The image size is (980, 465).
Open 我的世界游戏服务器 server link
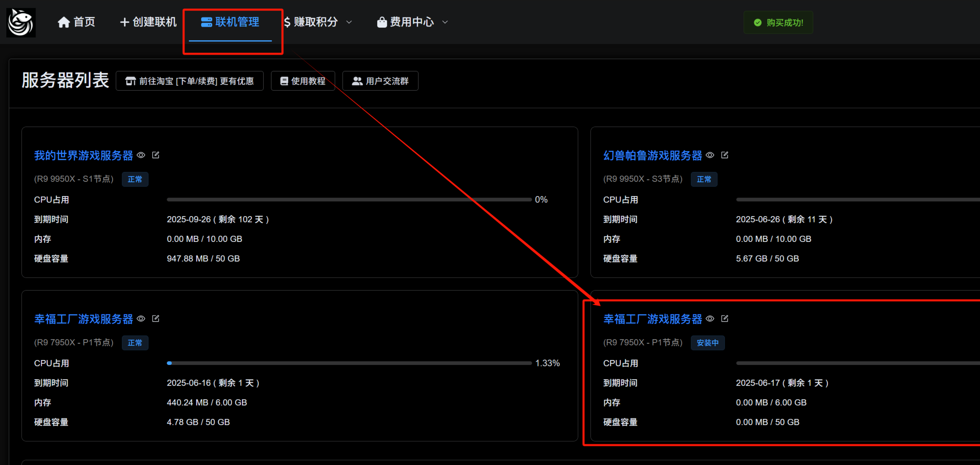click(83, 155)
